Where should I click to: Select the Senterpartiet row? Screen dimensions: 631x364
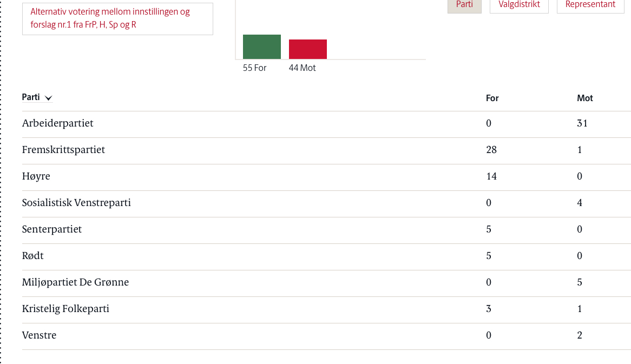point(52,229)
